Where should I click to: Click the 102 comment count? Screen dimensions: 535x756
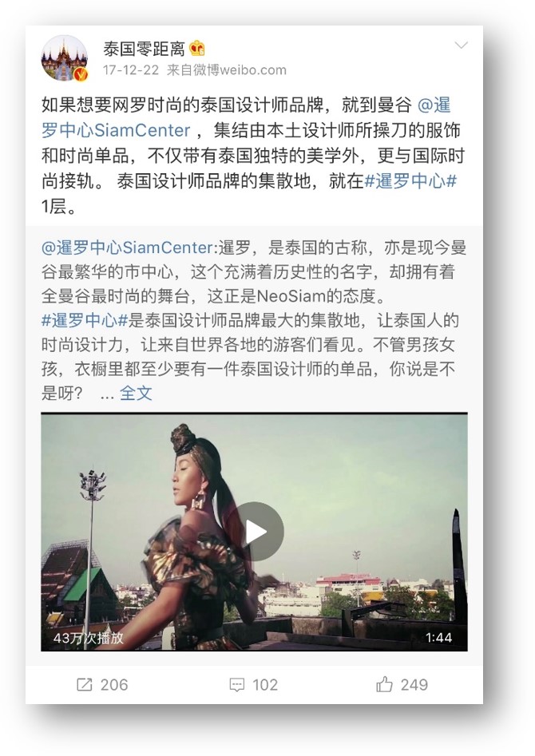coord(265,685)
